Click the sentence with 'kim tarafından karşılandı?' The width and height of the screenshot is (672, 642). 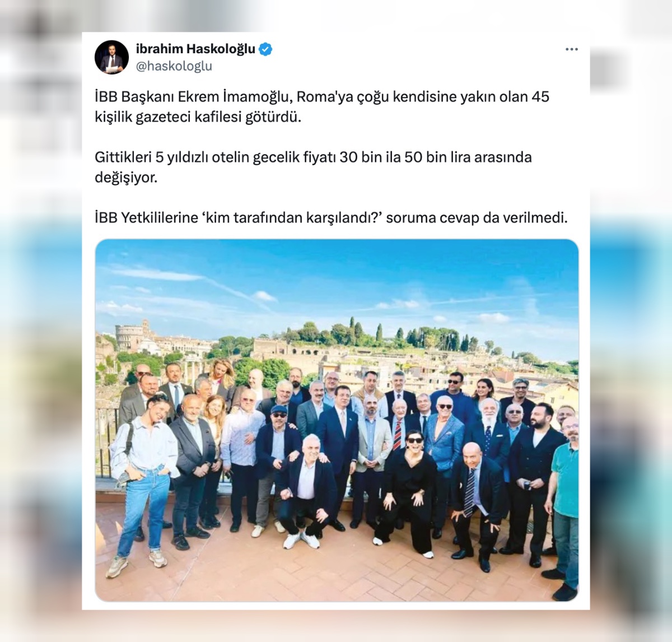click(331, 217)
